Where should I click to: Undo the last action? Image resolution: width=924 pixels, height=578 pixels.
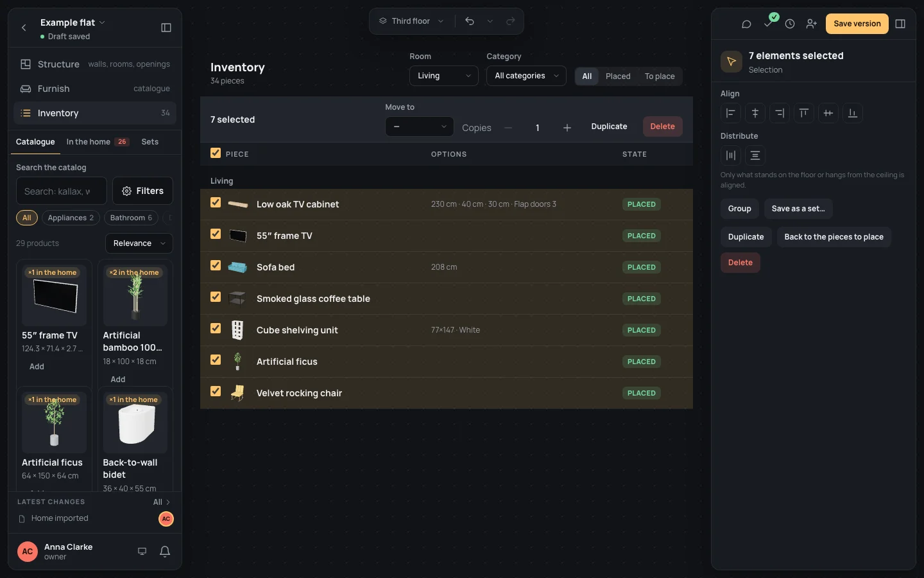[x=470, y=21]
